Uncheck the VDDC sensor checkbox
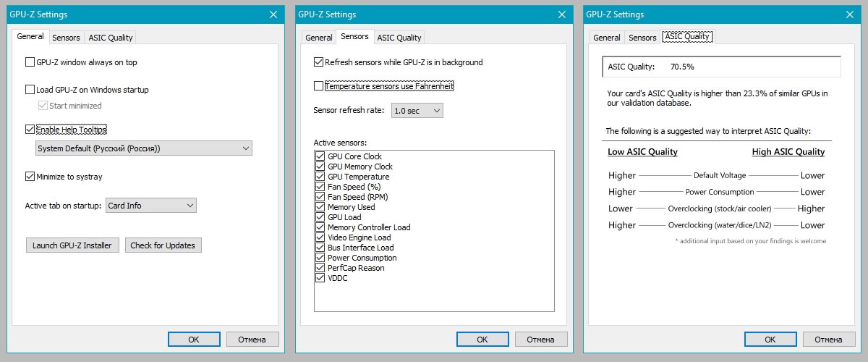The height and width of the screenshot is (362, 868). pos(320,278)
